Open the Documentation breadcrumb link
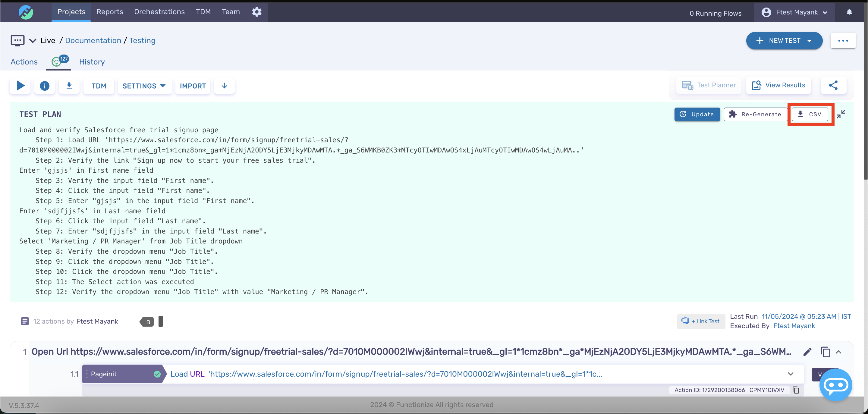 point(93,41)
